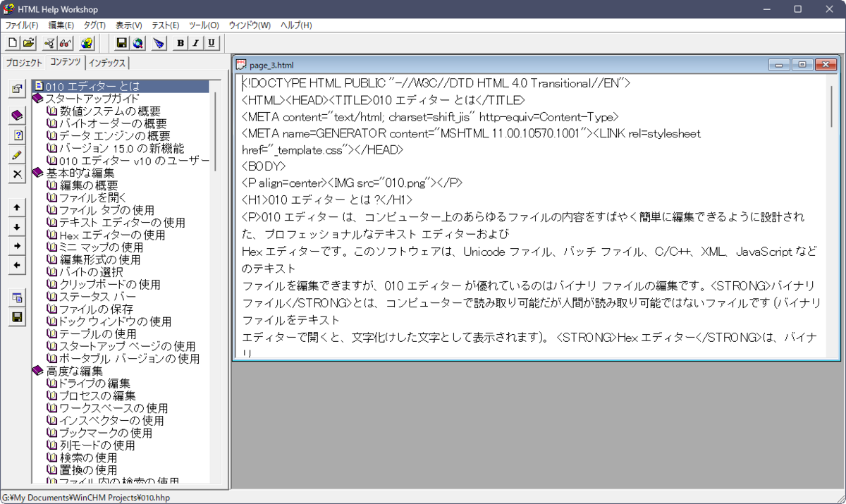Edit the selected entry with the pencil icon

(x=17, y=154)
